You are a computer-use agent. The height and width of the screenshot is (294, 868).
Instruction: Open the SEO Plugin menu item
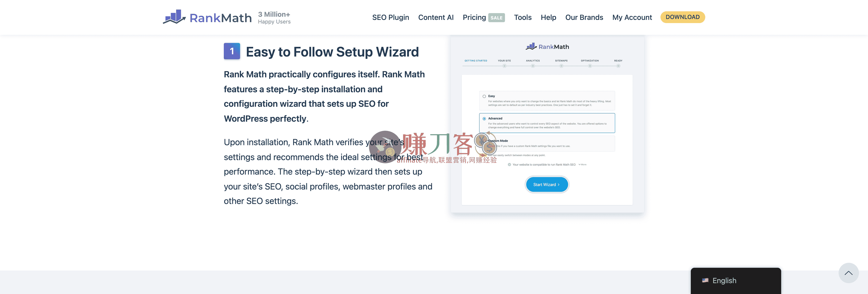pyautogui.click(x=391, y=18)
